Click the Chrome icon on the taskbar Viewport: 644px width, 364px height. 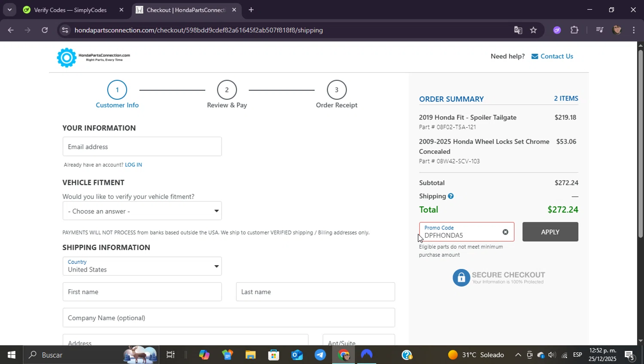[343, 355]
